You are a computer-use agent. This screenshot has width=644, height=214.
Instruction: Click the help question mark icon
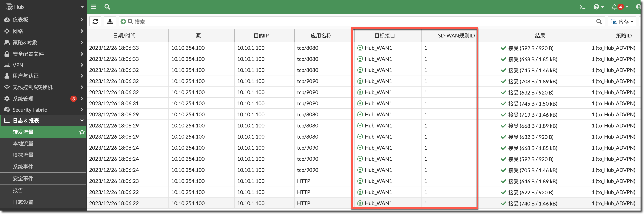click(x=596, y=7)
